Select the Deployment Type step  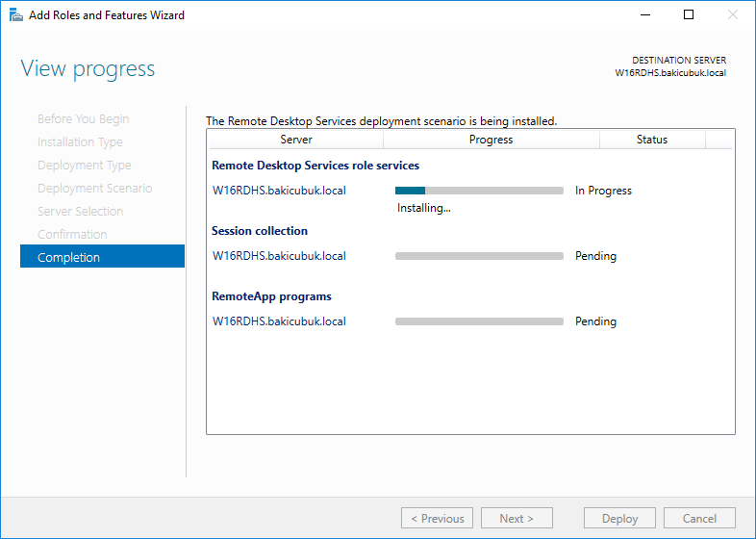pyautogui.click(x=85, y=165)
